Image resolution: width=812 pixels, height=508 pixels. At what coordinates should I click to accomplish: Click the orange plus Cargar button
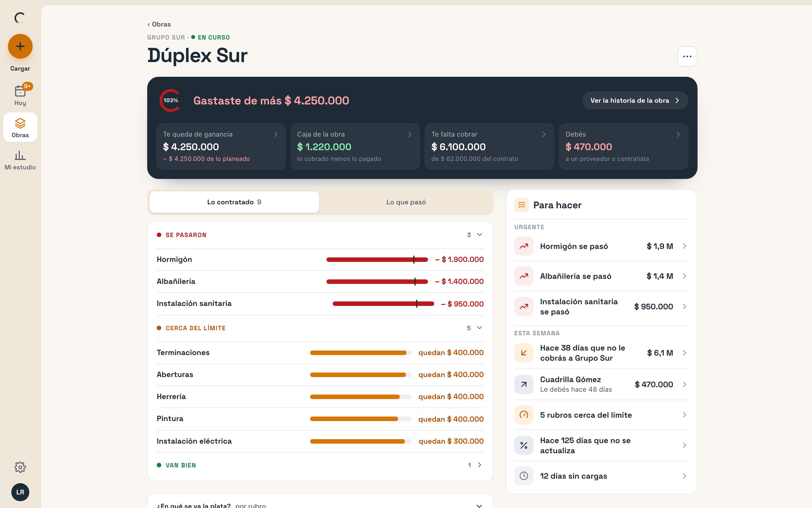[20, 46]
